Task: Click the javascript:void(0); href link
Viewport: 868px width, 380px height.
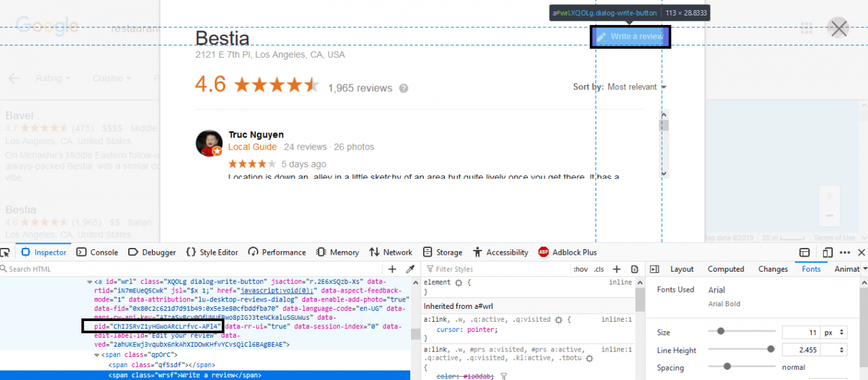Action: pyautogui.click(x=277, y=291)
